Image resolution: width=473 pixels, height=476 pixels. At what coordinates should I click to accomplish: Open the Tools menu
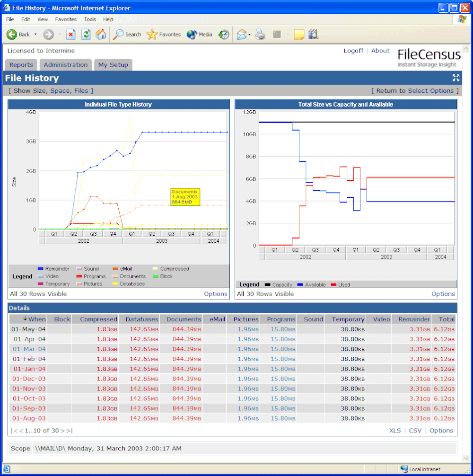click(90, 19)
